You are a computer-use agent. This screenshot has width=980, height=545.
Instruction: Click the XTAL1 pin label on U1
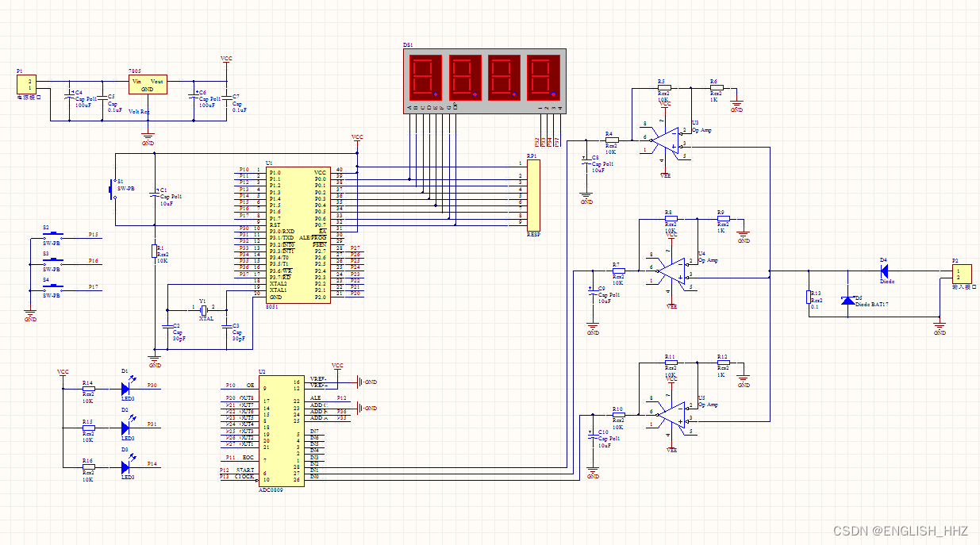click(x=279, y=290)
